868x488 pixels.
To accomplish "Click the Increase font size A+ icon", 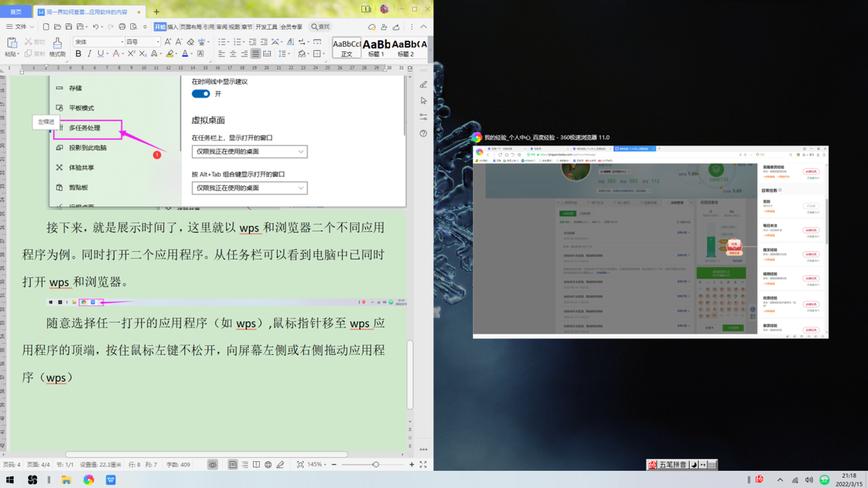I will point(168,42).
